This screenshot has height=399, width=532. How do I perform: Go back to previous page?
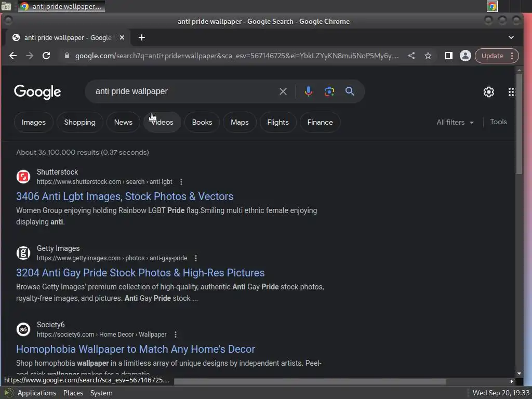coord(13,56)
